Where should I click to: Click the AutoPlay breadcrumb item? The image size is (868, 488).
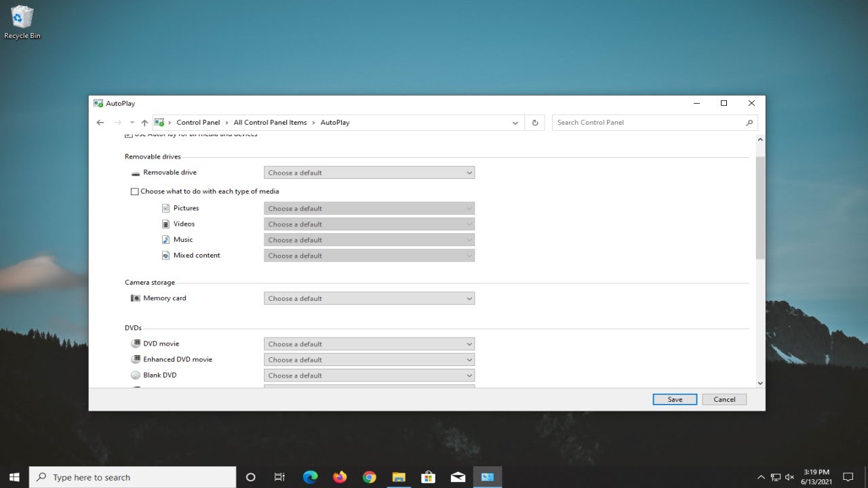[335, 123]
